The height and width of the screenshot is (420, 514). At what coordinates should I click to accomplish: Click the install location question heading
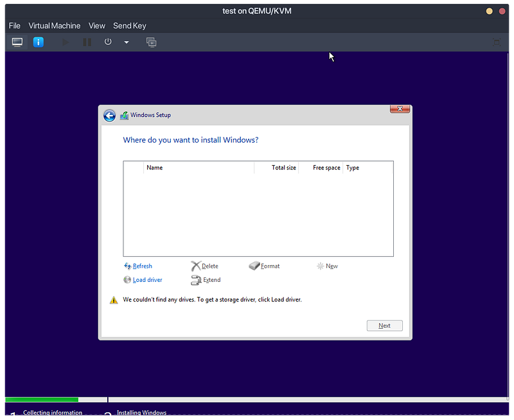point(190,140)
